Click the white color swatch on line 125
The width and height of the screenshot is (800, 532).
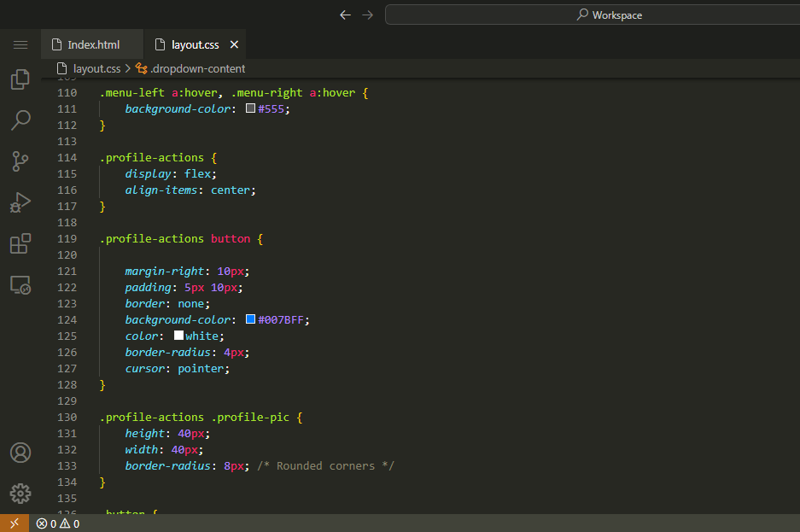178,336
